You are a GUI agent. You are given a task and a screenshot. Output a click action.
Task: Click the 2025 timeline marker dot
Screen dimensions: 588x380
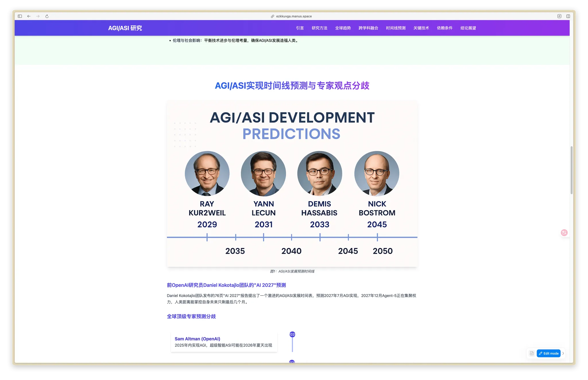click(292, 334)
